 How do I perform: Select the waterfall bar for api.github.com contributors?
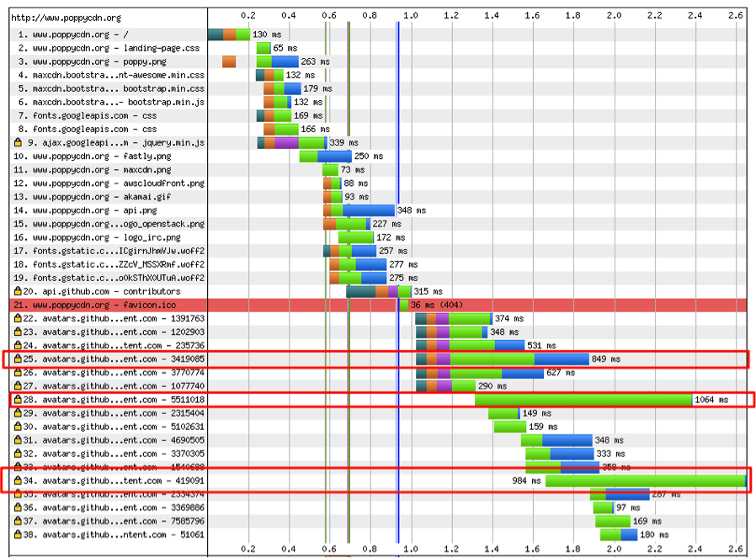[x=379, y=291]
